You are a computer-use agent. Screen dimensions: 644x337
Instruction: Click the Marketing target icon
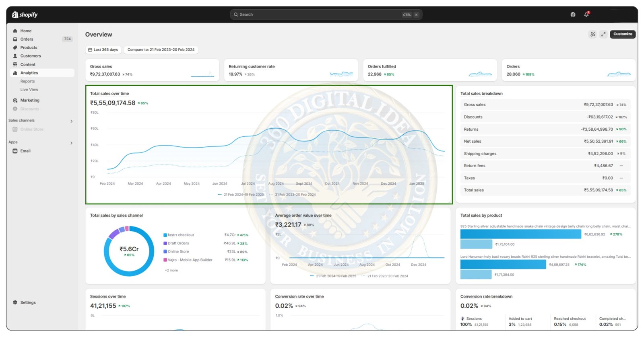15,101
